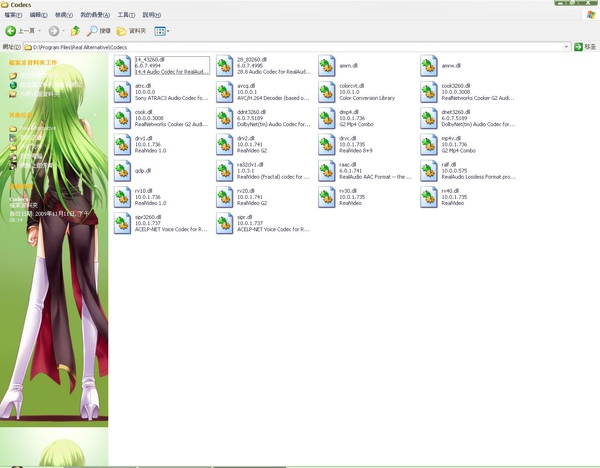Viewport: 600px width, 468px height.
Task: Toggle the Folders (資料夾) pane
Action: click(x=129, y=31)
